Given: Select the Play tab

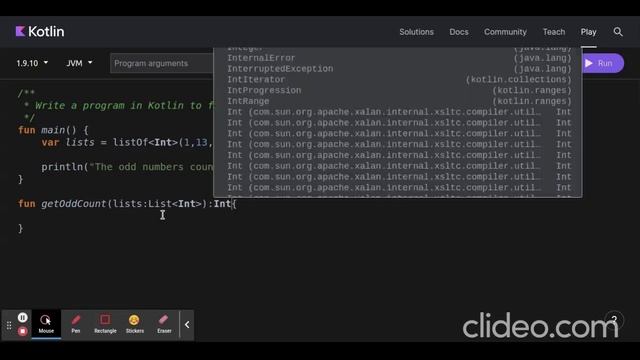Looking at the screenshot, I should [588, 32].
